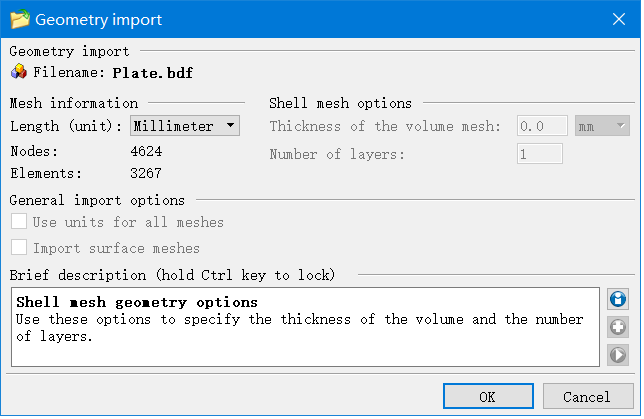The height and width of the screenshot is (419, 644).
Task: Click the gray play arrow icon
Action: [x=618, y=354]
